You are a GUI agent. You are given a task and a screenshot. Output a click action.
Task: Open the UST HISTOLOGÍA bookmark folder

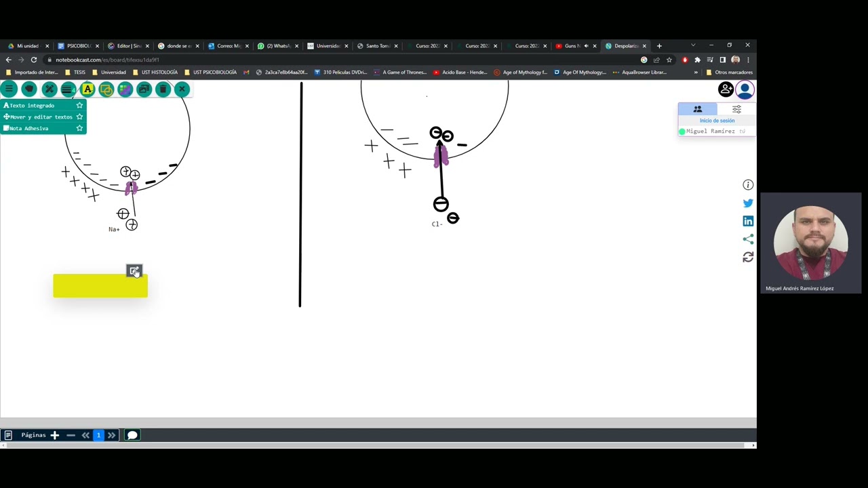coord(155,73)
